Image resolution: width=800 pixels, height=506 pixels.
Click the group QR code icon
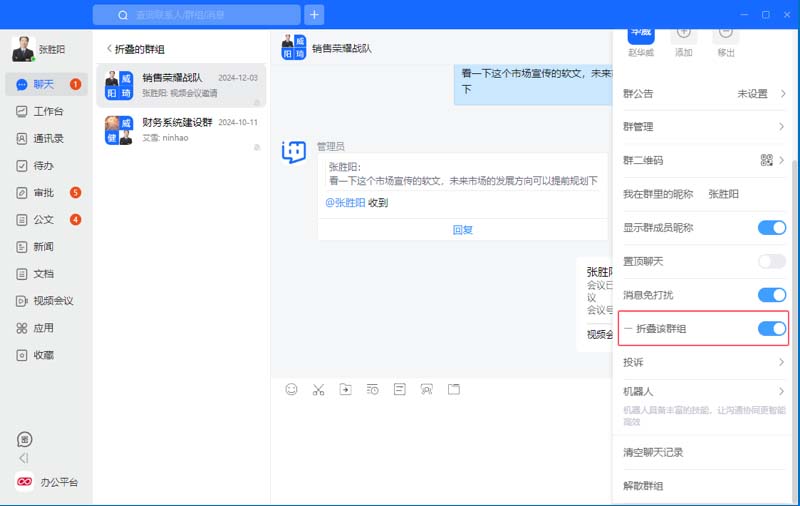pyautogui.click(x=767, y=160)
